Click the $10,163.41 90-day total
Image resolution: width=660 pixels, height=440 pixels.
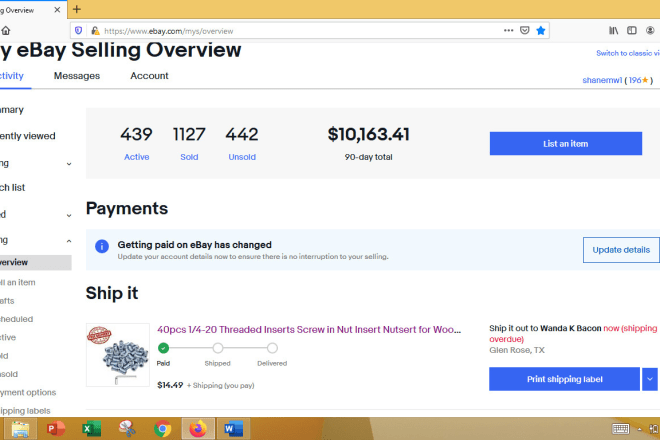click(368, 134)
